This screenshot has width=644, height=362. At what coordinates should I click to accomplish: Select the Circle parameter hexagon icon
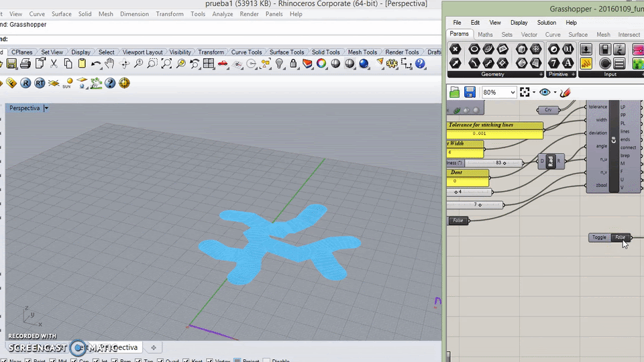[x=474, y=49]
